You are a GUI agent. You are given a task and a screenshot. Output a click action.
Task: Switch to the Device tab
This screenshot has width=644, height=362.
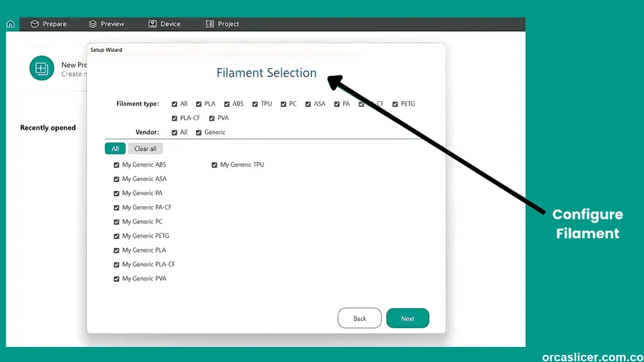(164, 23)
